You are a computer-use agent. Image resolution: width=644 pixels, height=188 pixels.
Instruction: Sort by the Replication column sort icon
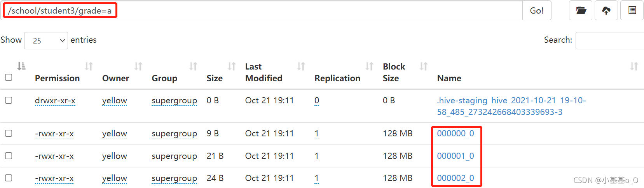pyautogui.click(x=369, y=66)
